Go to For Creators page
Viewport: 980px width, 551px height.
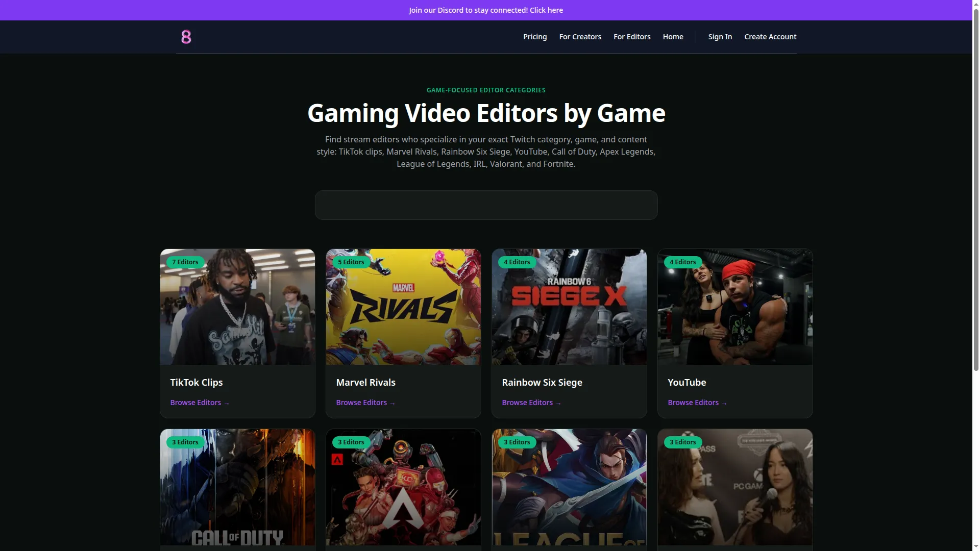pos(580,37)
